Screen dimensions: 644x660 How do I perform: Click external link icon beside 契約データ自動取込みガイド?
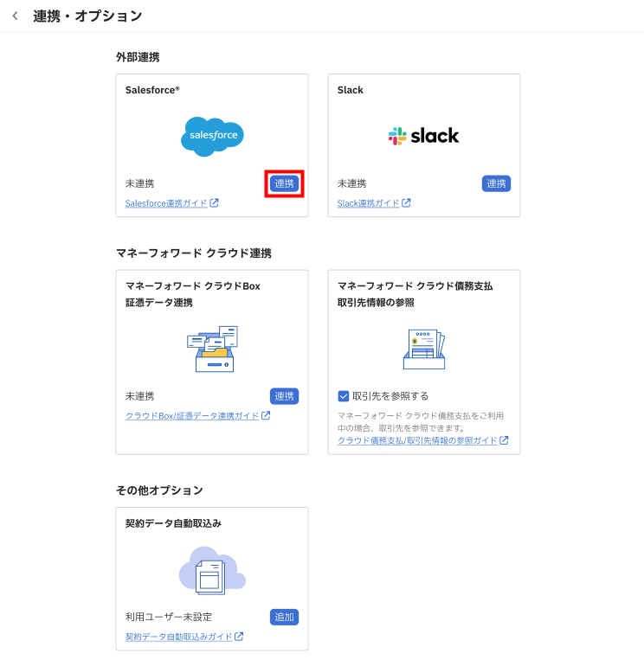pos(239,637)
